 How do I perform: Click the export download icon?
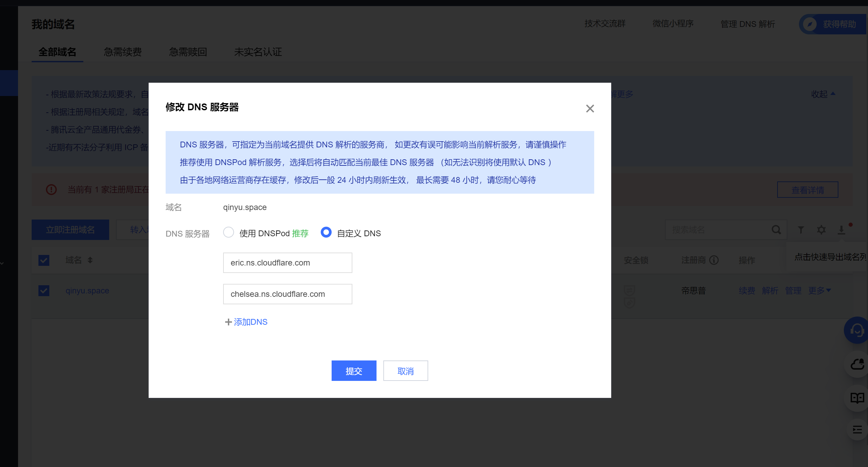tap(841, 230)
